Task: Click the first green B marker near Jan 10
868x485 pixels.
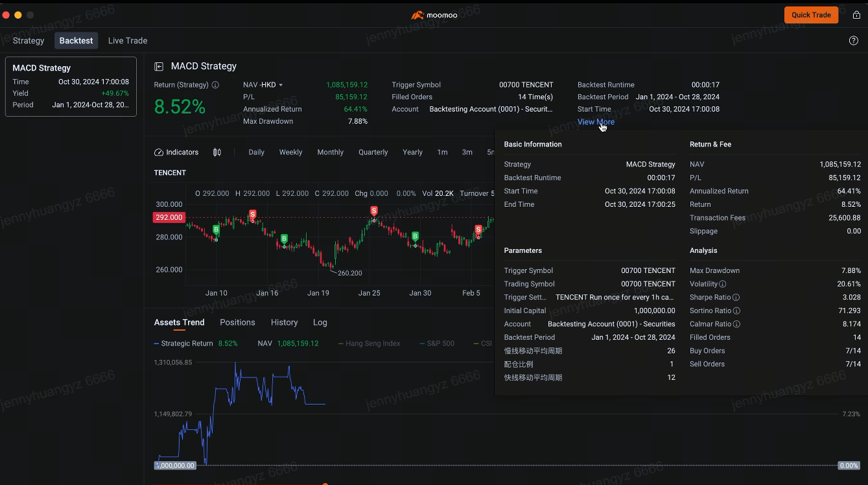Action: pyautogui.click(x=216, y=230)
